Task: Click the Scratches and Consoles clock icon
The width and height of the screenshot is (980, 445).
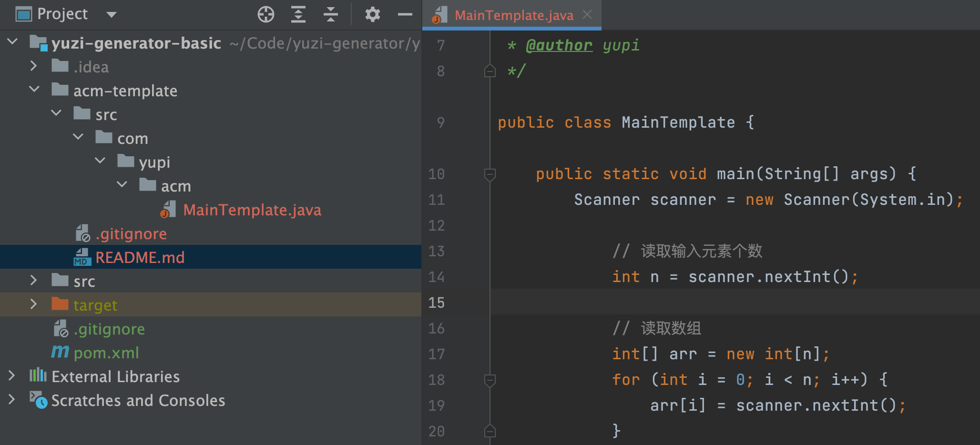Action: 38,400
